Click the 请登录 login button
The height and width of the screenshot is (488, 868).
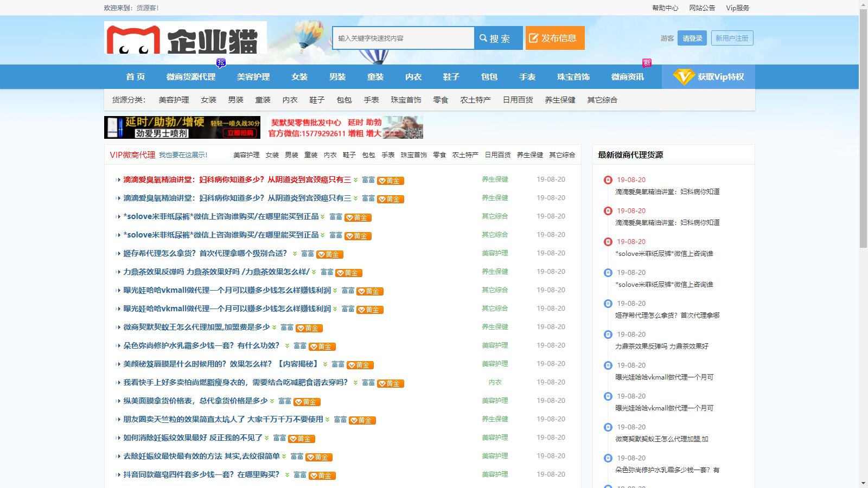[692, 38]
